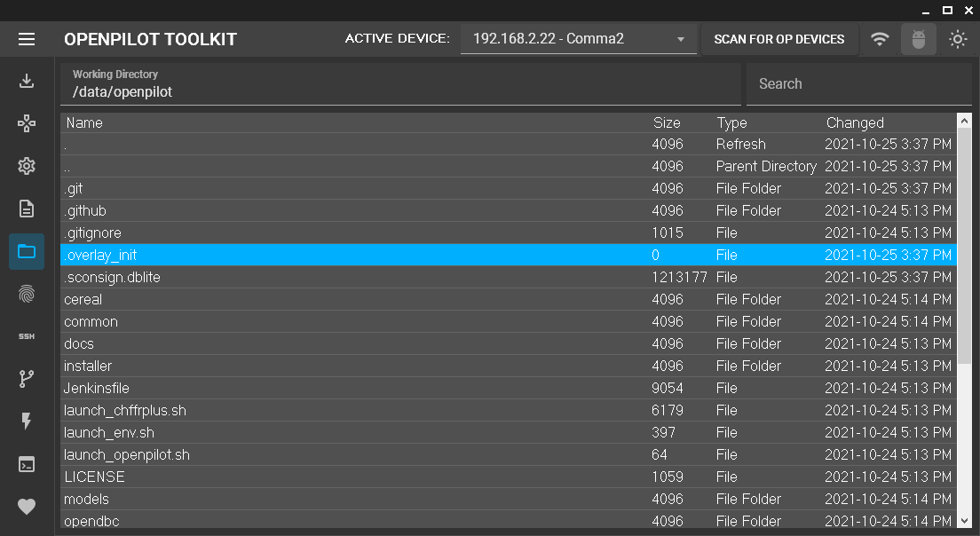Select the cereal folder row

pyautogui.click(x=508, y=299)
